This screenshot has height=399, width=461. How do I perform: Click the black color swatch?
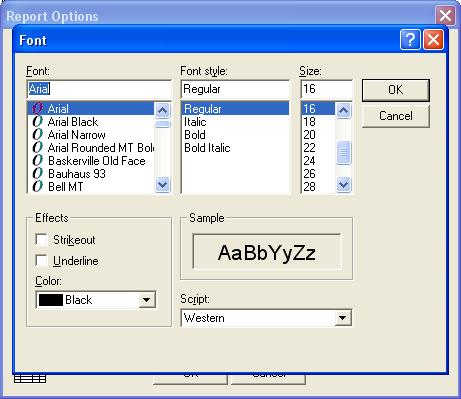tap(51, 300)
